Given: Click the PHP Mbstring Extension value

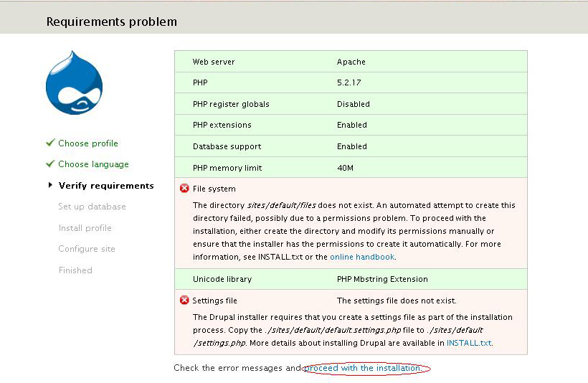Looking at the screenshot, I should point(382,279).
